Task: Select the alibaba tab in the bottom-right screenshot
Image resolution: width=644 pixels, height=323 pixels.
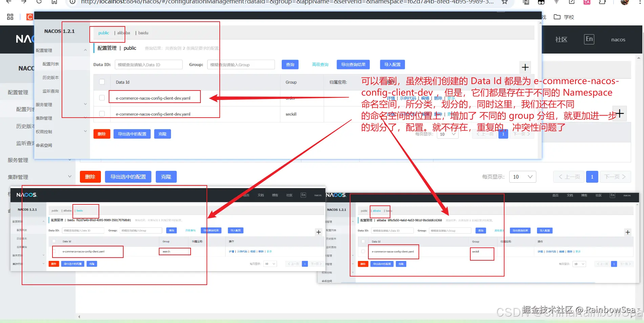Action: [377, 211]
